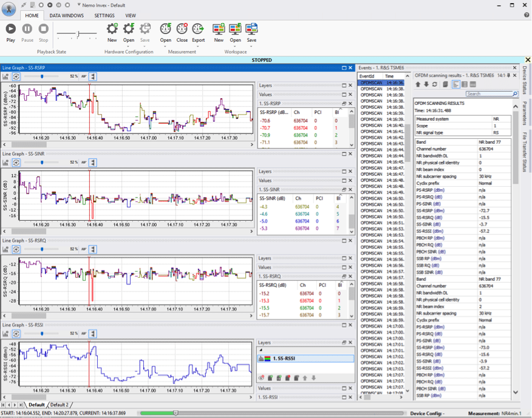Create new Hardware Configuration with gear icon
Image resolution: width=532 pixels, height=418 pixels.
click(112, 29)
